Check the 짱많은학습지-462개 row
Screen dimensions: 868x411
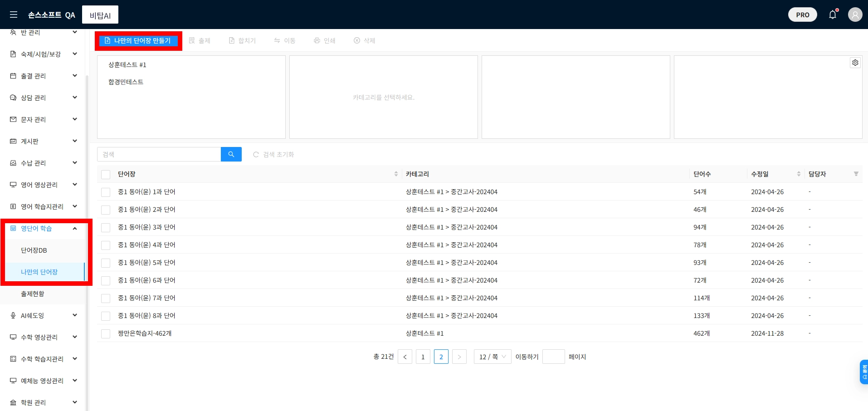[x=106, y=333]
